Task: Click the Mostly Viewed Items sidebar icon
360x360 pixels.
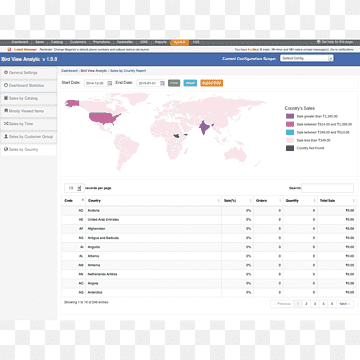Action: coord(6,111)
